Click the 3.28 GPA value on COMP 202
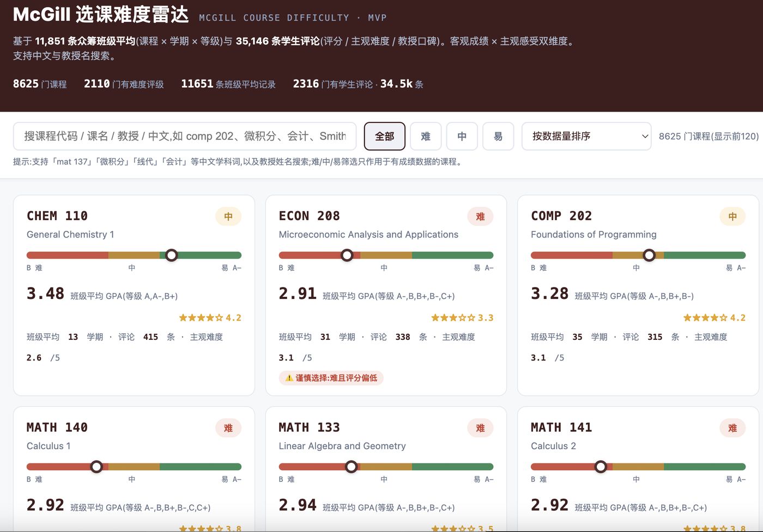The image size is (763, 532). coord(550,293)
